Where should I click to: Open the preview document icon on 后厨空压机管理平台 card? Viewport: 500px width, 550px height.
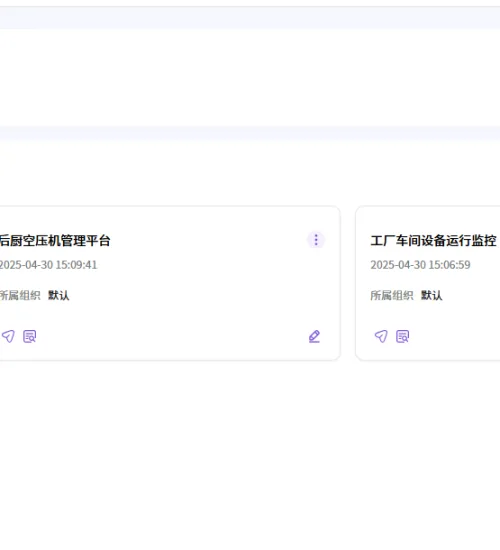[x=29, y=336]
